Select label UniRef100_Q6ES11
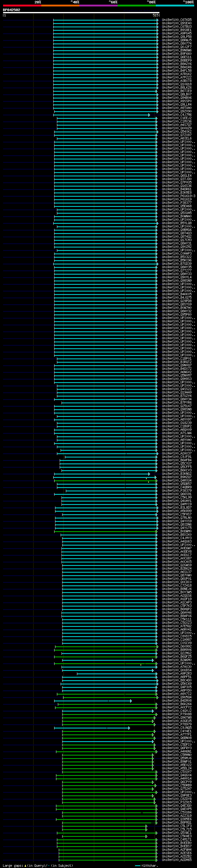197x868 pixels. [x=176, y=57]
